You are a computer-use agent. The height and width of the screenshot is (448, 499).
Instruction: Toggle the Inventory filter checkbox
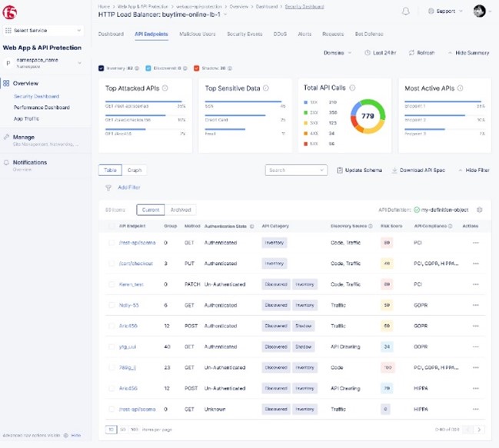tap(102, 68)
